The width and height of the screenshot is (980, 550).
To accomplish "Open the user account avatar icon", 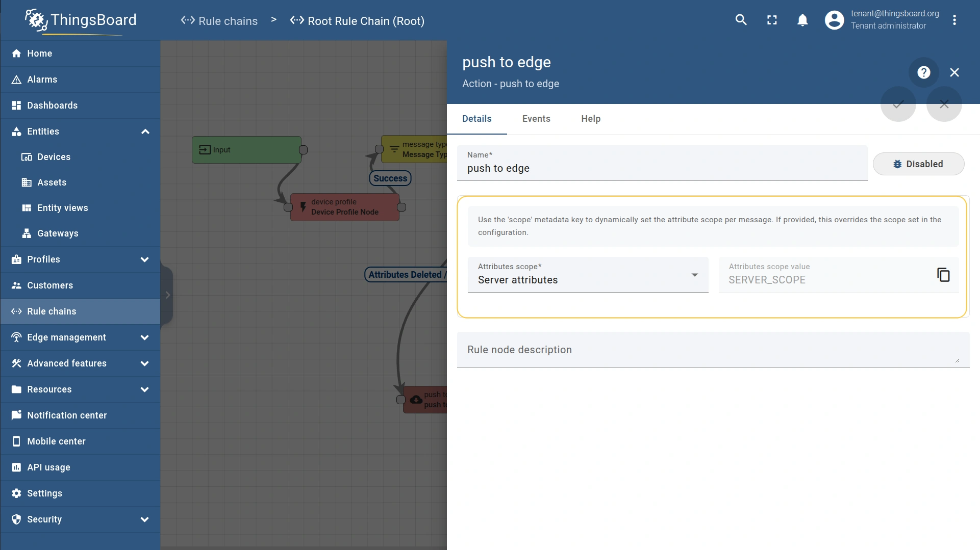I will click(834, 20).
